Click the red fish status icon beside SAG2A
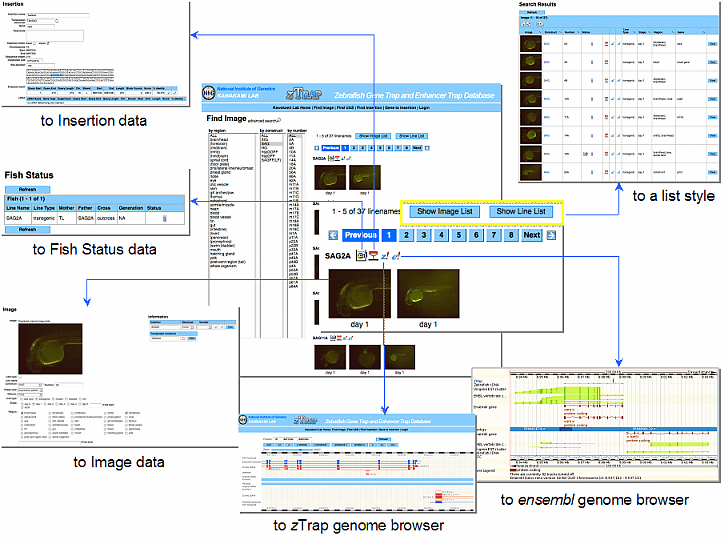725x540 pixels. tap(373, 257)
